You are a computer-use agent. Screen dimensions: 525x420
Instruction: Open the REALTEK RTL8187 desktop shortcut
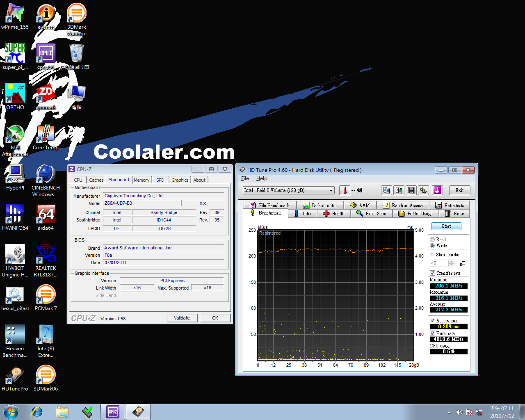point(46,261)
